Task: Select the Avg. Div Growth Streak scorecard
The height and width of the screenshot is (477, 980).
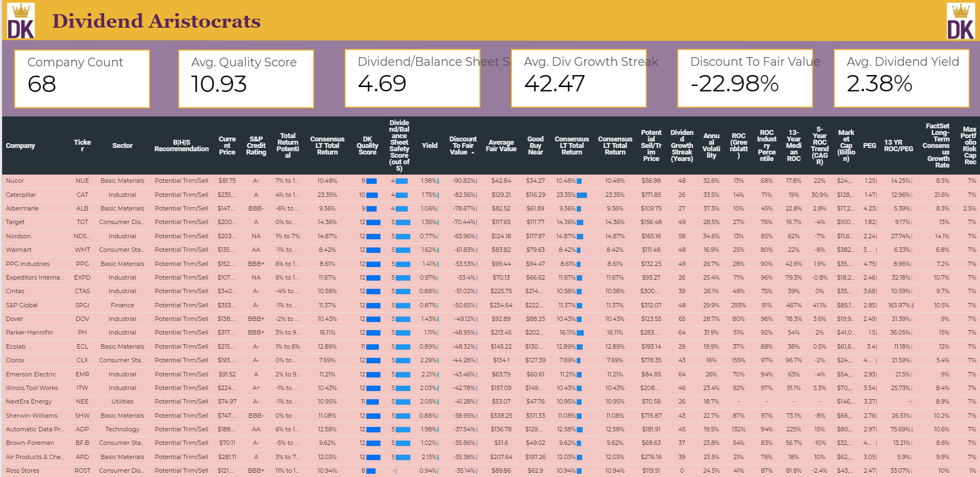Action: coord(579,78)
